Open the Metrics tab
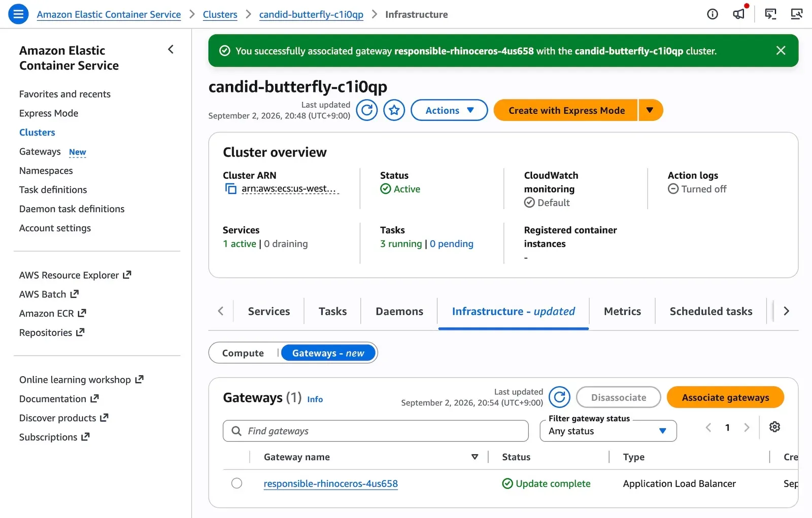Screen dimensions: 812x518 [x=622, y=311]
